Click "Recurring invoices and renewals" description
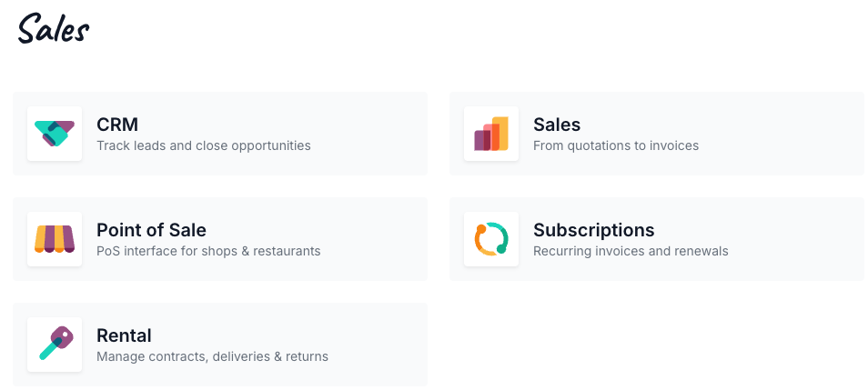Screen dimensions: 868x390 tap(631, 251)
